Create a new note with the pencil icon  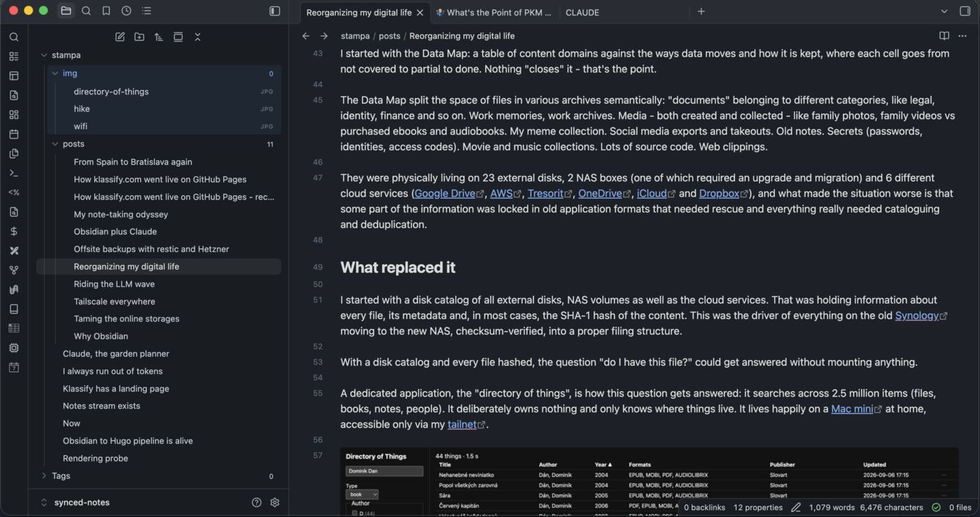[120, 37]
